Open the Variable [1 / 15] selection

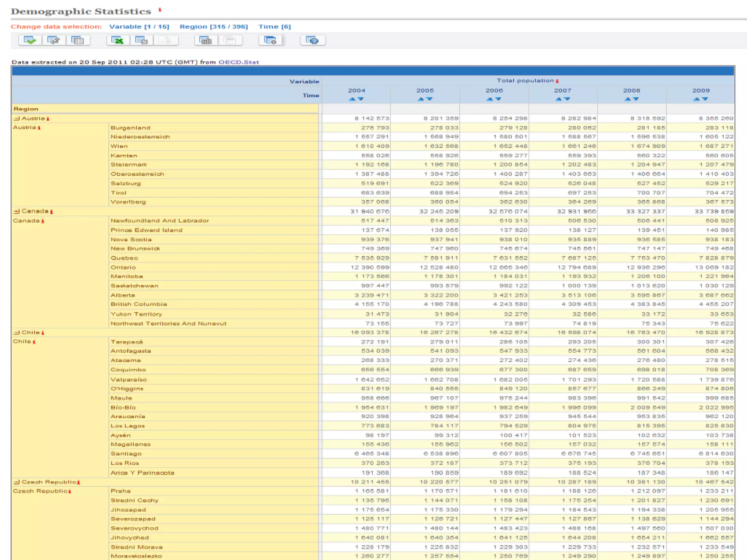point(139,27)
